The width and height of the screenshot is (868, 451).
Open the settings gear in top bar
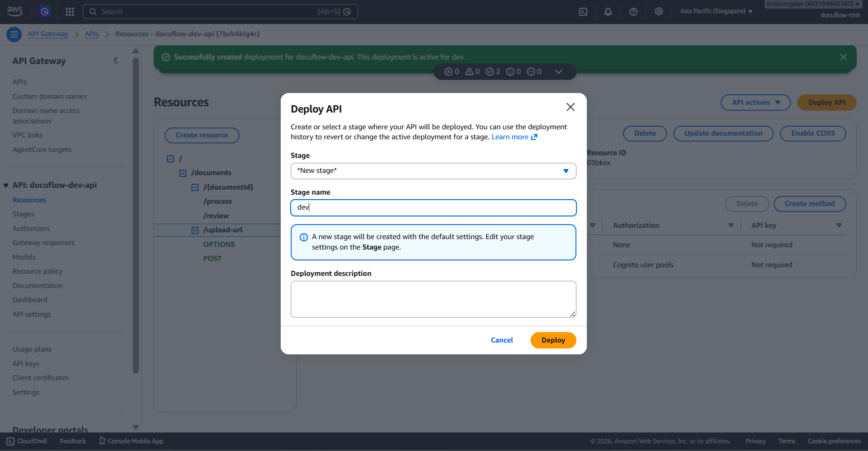659,12
